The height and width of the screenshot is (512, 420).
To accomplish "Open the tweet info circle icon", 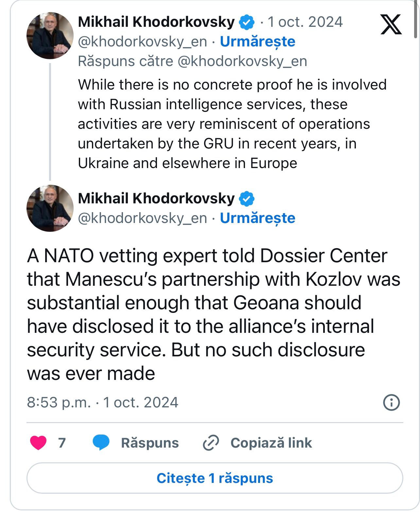I will pyautogui.click(x=391, y=402).
